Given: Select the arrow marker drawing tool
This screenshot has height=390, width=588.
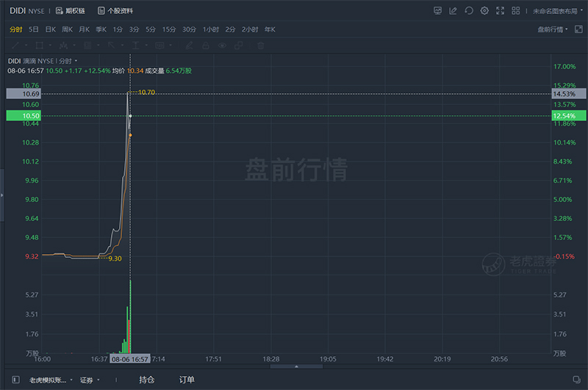Looking at the screenshot, I should coord(112,46).
